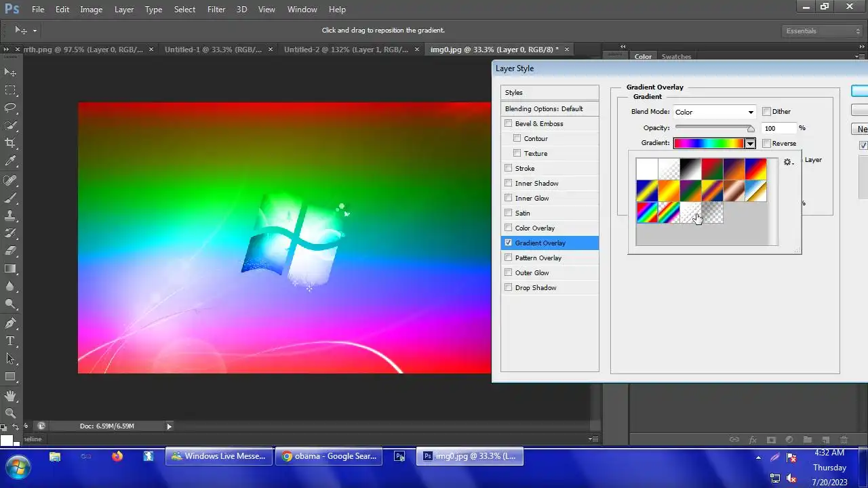Select the Gradient tool in toolbox

pyautogui.click(x=10, y=269)
